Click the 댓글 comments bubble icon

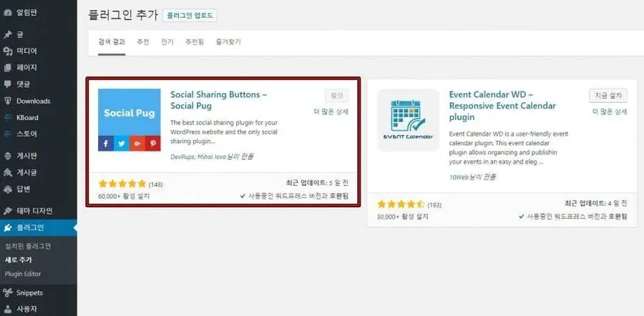coord(7,84)
